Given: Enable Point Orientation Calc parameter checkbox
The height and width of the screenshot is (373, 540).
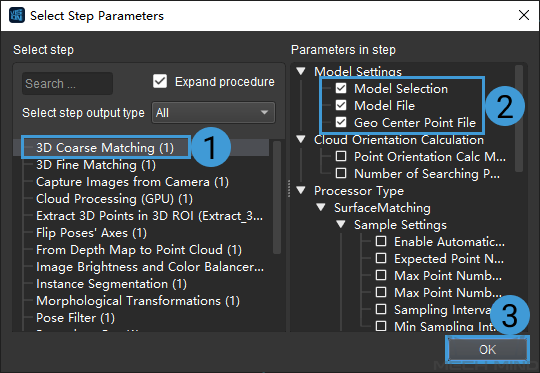Looking at the screenshot, I should click(x=341, y=157).
